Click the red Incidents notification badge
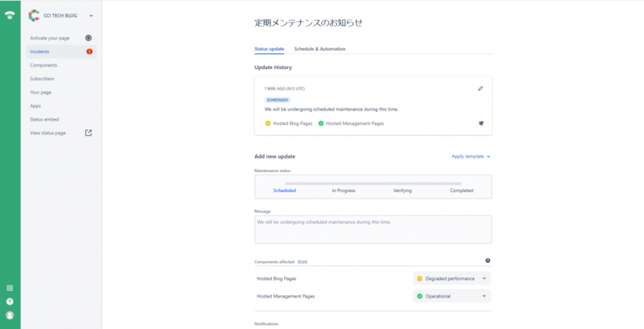 (89, 51)
